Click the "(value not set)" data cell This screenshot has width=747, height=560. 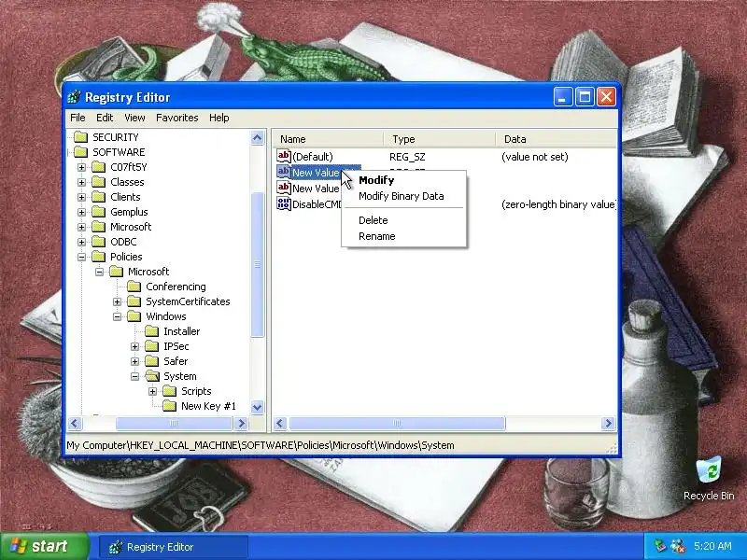click(534, 157)
